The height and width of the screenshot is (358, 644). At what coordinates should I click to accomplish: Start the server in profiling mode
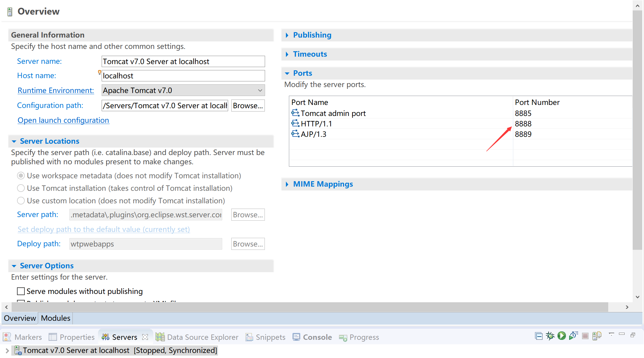pyautogui.click(x=573, y=336)
